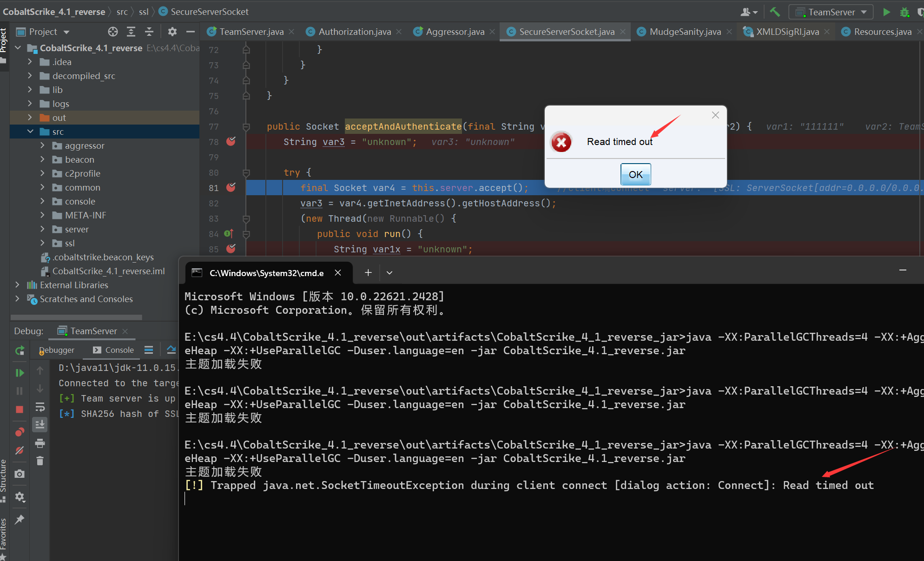Click the Project panel horizontal scrollbar
The width and height of the screenshot is (924, 561).
point(76,317)
